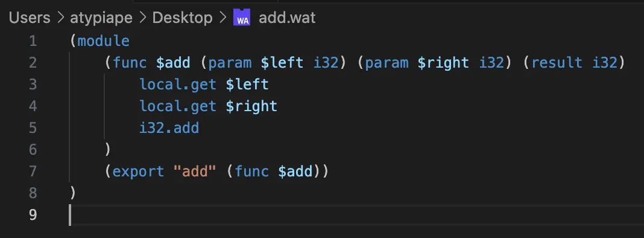Click the $right variable on line 4
The height and width of the screenshot is (238, 644).
(251, 106)
